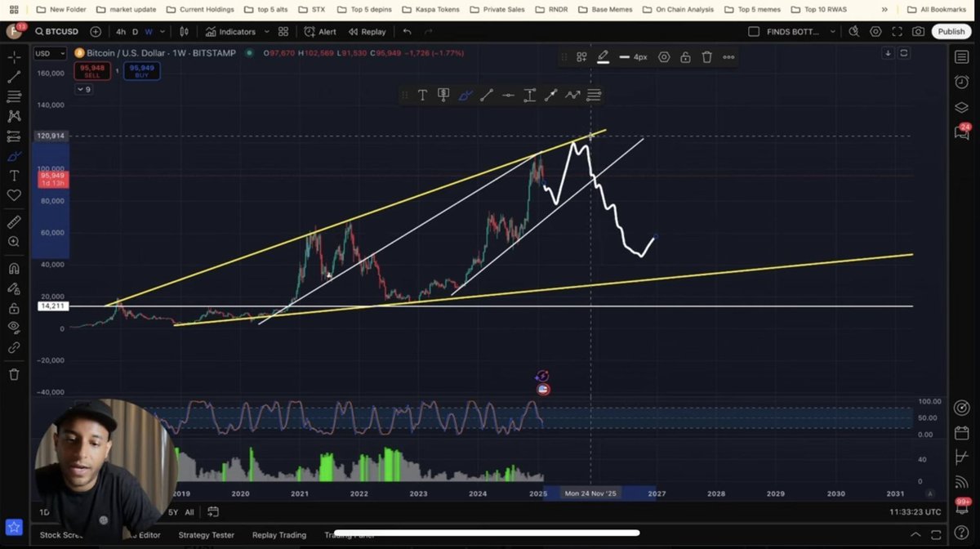Expand the favorite indicators dropdown arrow
Screen dimensions: 980x549
266,32
